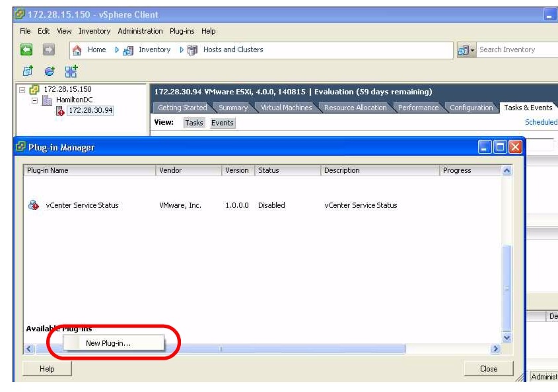This screenshot has height=392, width=558.
Task: Click the Inventory icon in navigation bar
Action: click(127, 51)
